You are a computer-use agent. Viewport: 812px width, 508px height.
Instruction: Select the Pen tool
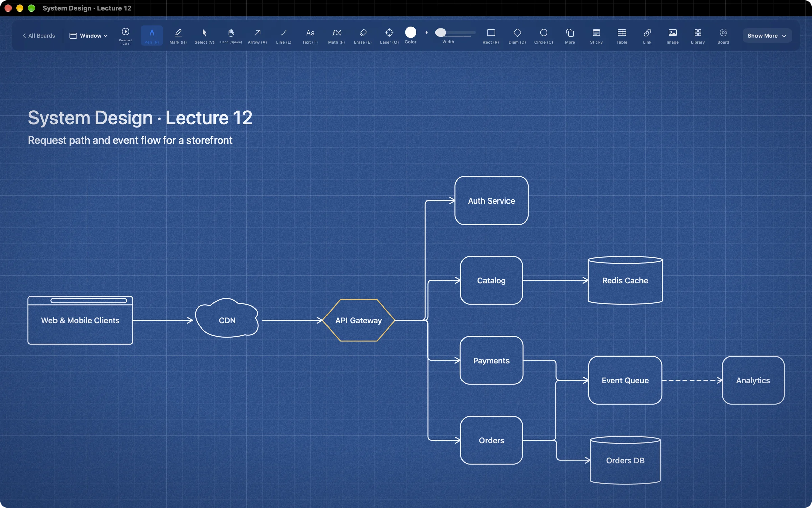[152, 36]
